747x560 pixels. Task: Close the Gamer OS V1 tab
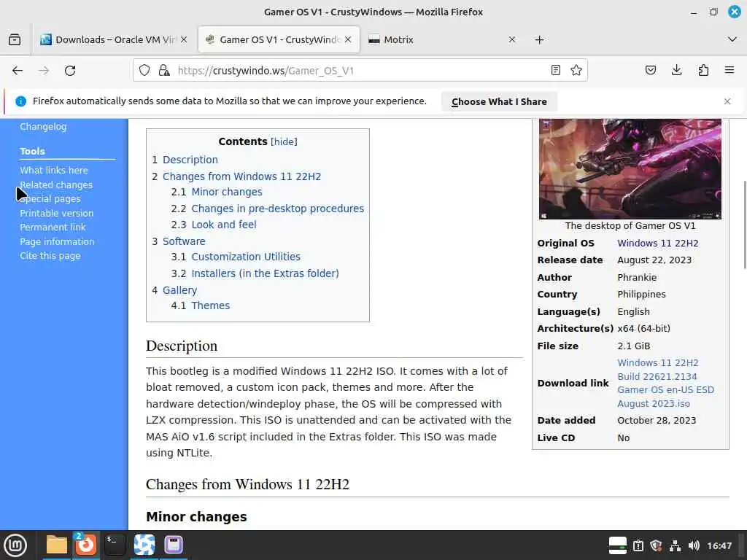(x=348, y=39)
